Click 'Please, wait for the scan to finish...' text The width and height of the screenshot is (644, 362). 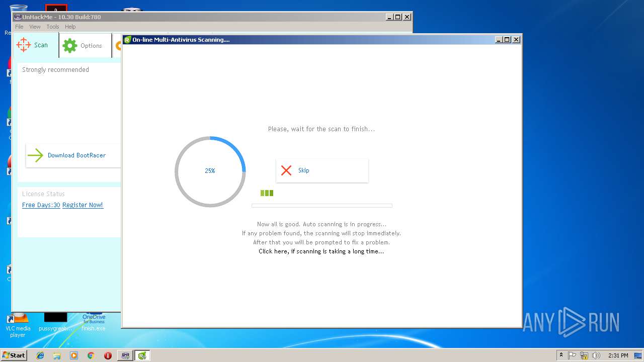point(321,129)
